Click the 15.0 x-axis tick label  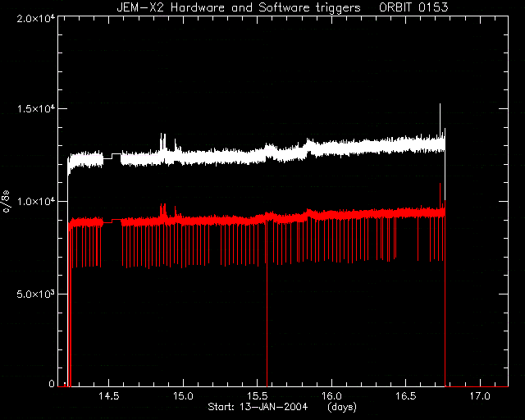(x=183, y=396)
